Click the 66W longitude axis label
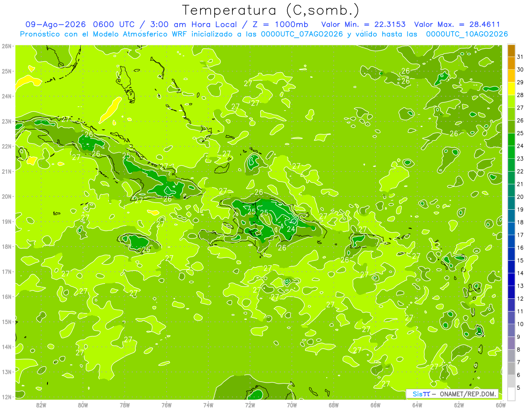Image resolution: width=532 pixels, height=411 pixels. click(376, 405)
